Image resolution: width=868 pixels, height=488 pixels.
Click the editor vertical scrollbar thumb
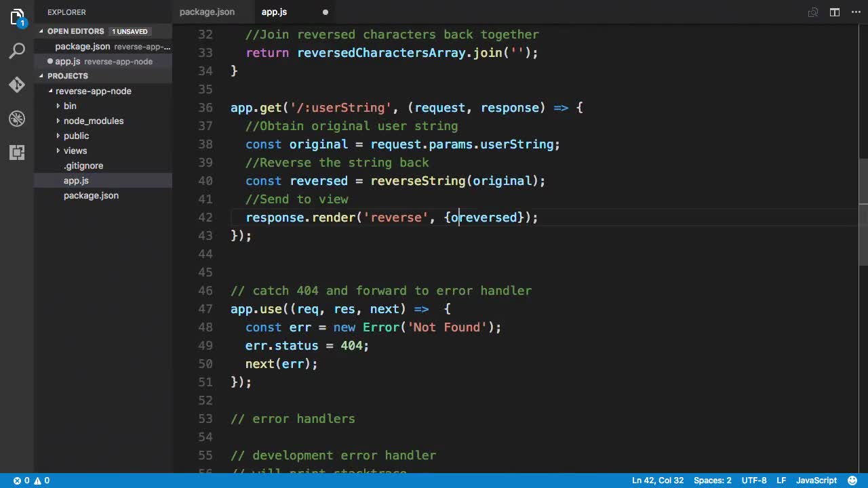(863, 212)
